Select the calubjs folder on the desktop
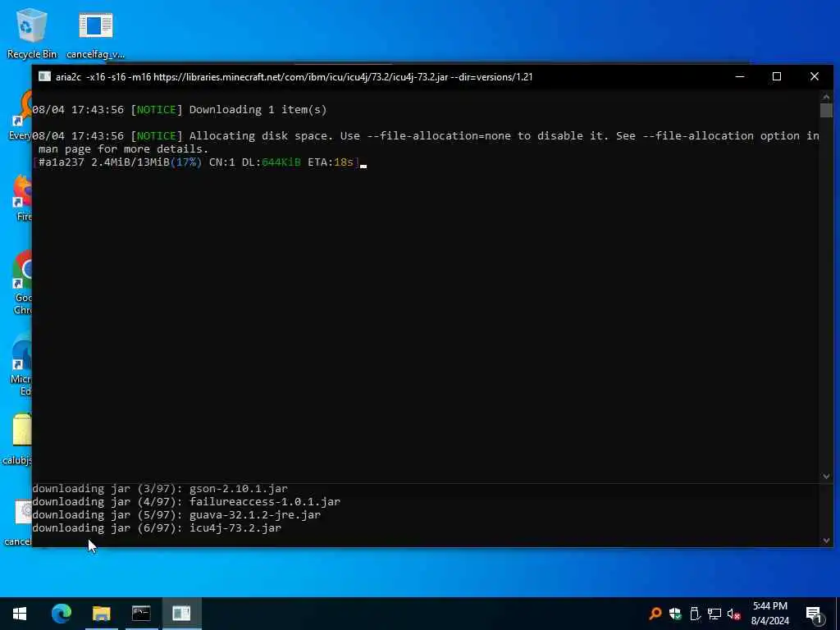The image size is (840, 630). pos(20,440)
